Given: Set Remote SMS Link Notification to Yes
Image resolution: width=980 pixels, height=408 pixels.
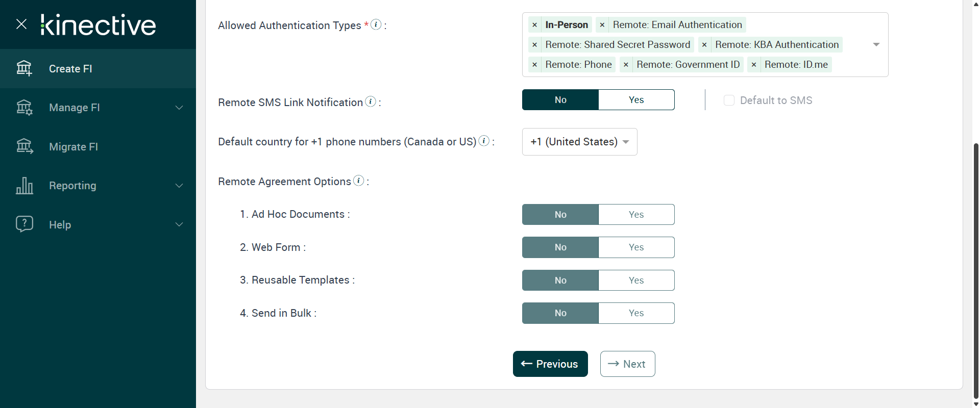Looking at the screenshot, I should [x=636, y=100].
